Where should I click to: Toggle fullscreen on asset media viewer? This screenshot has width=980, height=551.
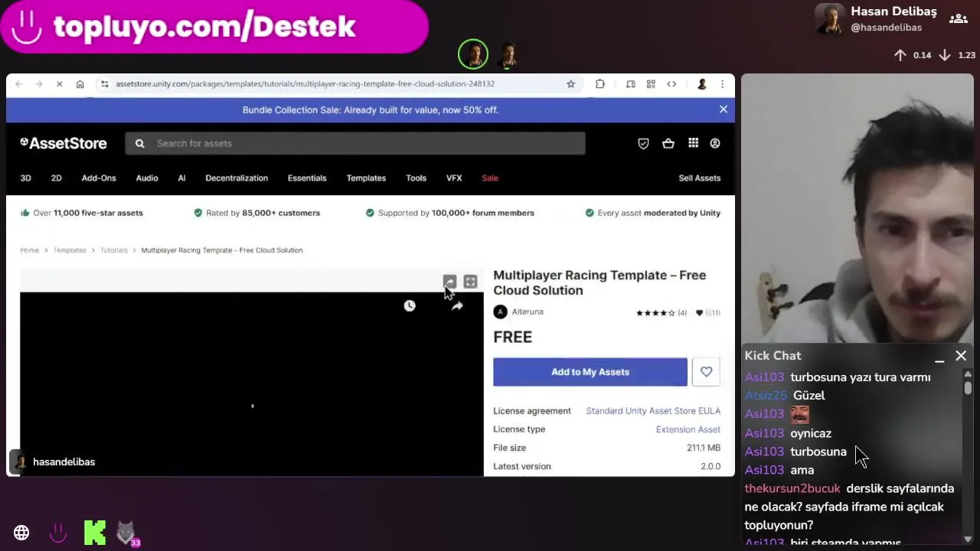click(470, 282)
